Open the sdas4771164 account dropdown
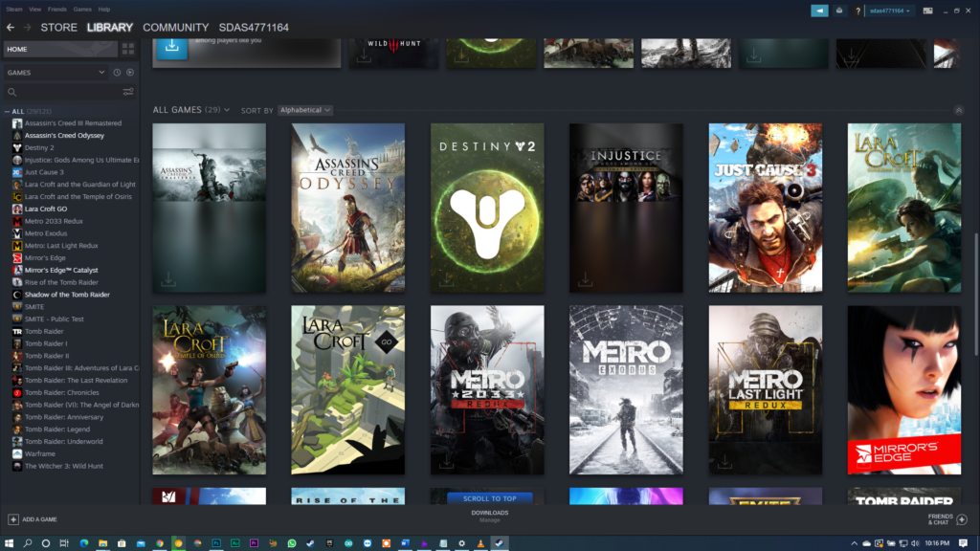Image resolution: width=980 pixels, height=551 pixels. click(889, 11)
